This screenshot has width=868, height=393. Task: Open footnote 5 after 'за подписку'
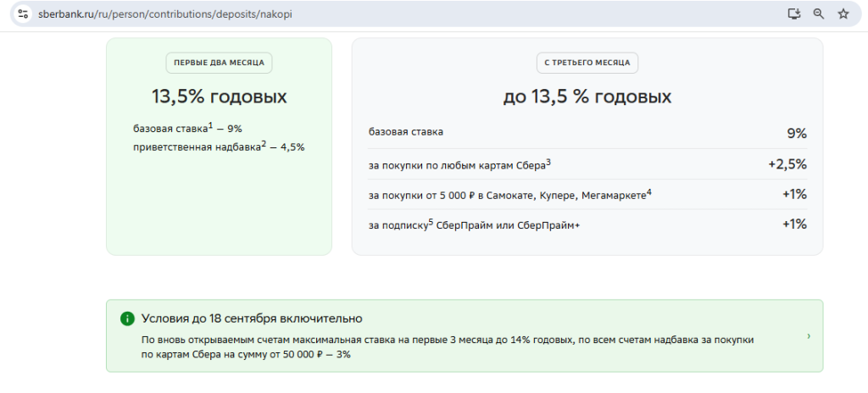coord(431,221)
